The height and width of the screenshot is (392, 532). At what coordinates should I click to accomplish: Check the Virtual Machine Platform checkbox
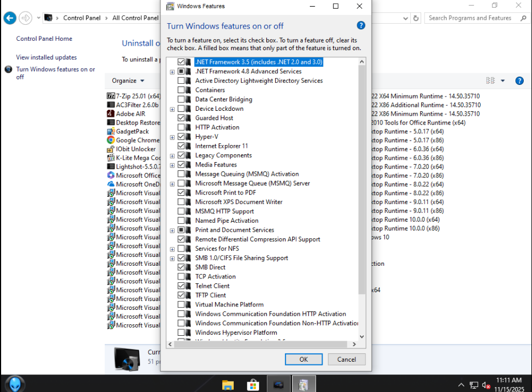coord(181,304)
